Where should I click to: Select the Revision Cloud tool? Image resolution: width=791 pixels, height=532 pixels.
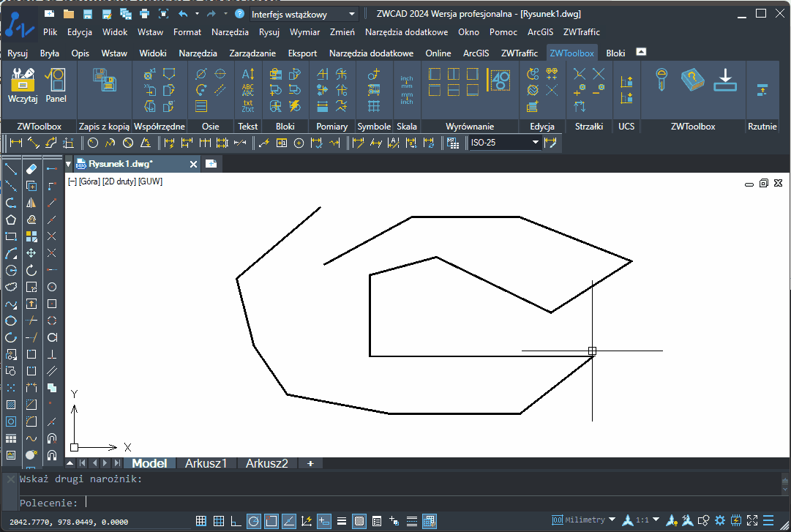pos(10,287)
